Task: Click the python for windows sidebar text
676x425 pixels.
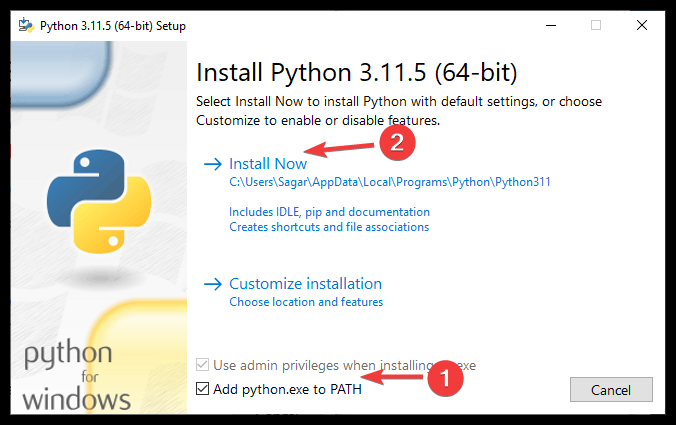Action: coord(76,375)
